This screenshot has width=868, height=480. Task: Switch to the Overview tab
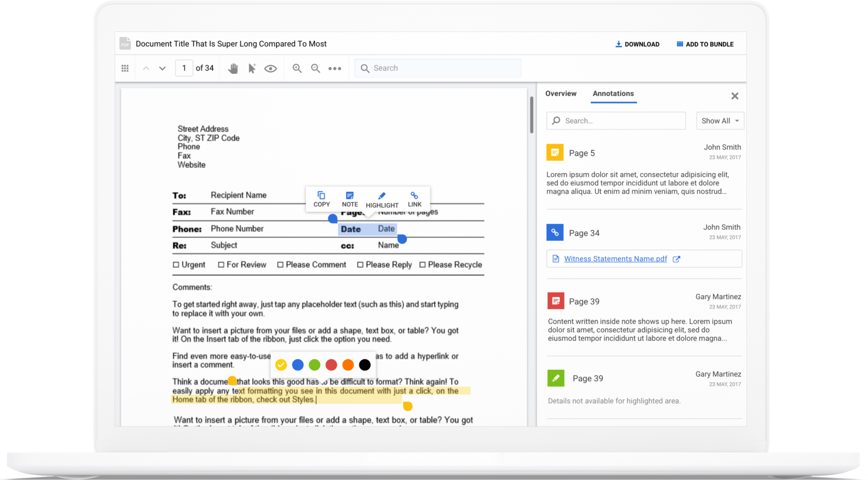coord(561,93)
